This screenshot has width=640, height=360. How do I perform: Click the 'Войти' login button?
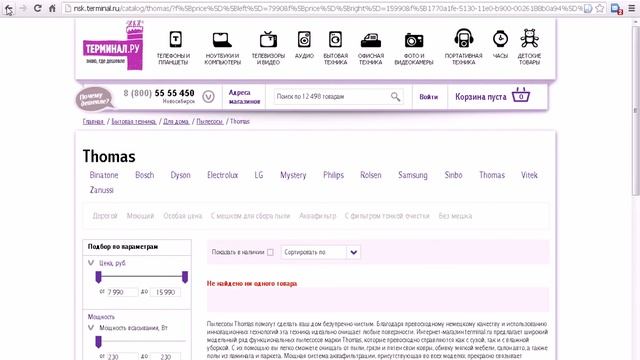[429, 97]
